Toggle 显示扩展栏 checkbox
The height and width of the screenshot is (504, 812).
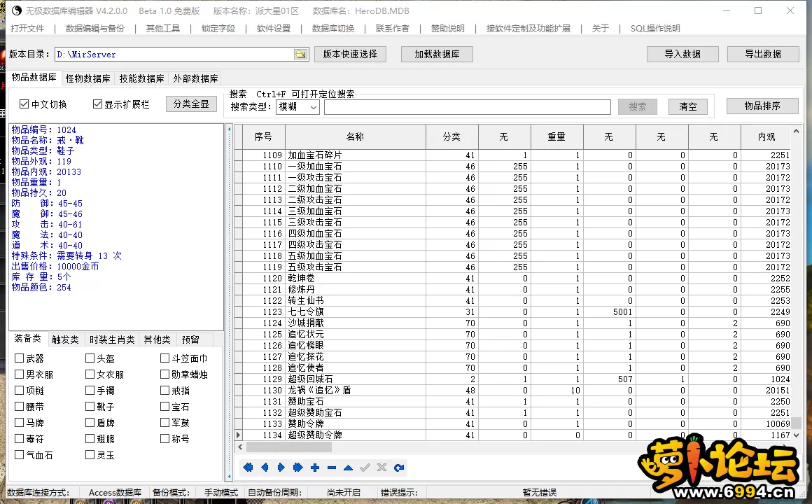click(x=97, y=104)
